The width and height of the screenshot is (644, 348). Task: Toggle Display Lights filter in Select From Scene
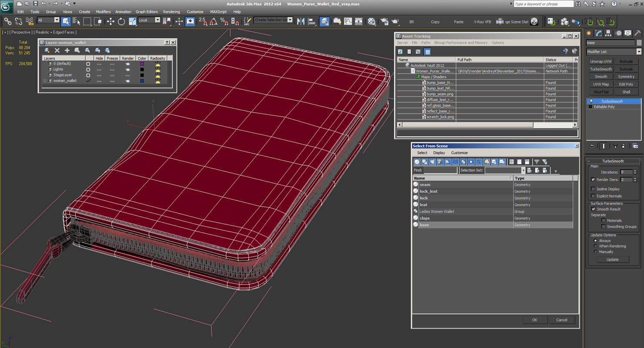433,162
